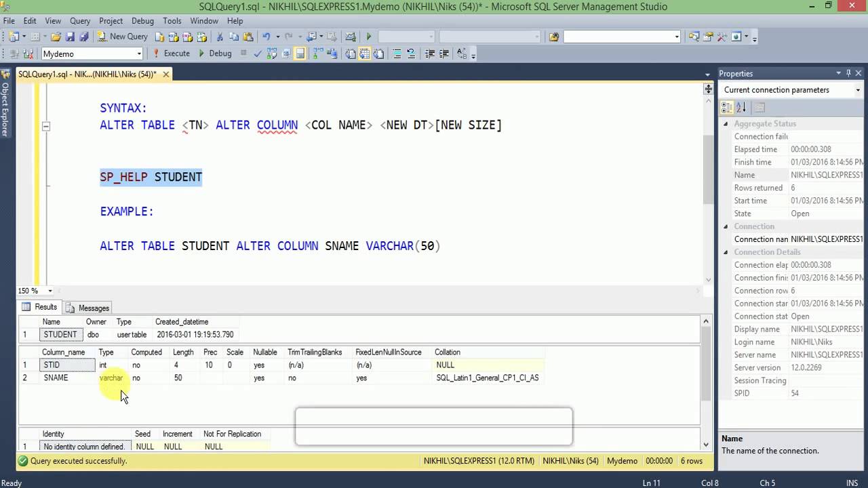Click the varchar type cell
This screenshot has height=488, width=868.
pos(112,378)
